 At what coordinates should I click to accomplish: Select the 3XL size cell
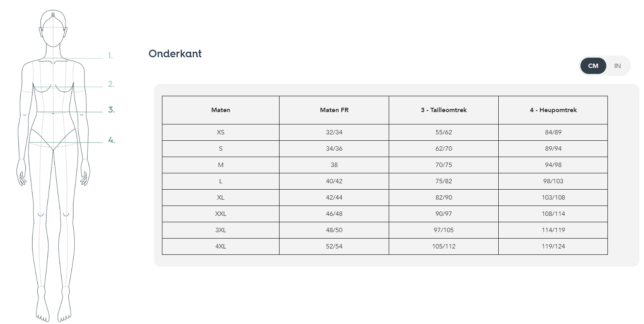(221, 230)
